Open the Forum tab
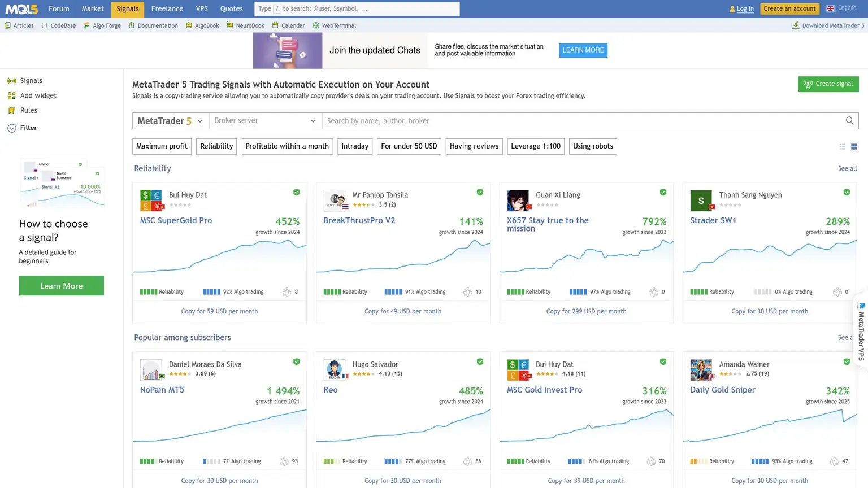The height and width of the screenshot is (488, 868). [x=59, y=9]
